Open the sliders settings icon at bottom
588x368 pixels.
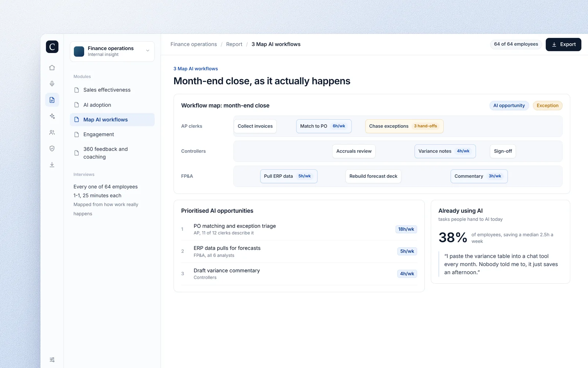click(x=52, y=360)
